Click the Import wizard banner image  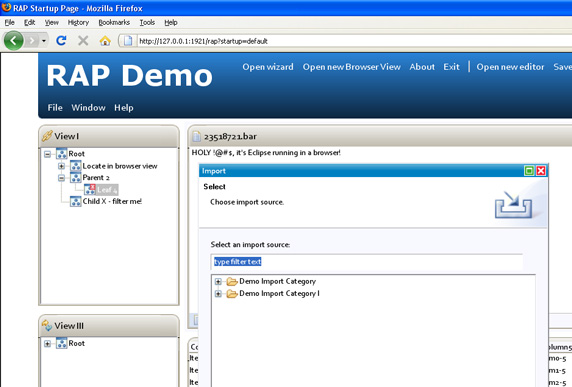514,205
